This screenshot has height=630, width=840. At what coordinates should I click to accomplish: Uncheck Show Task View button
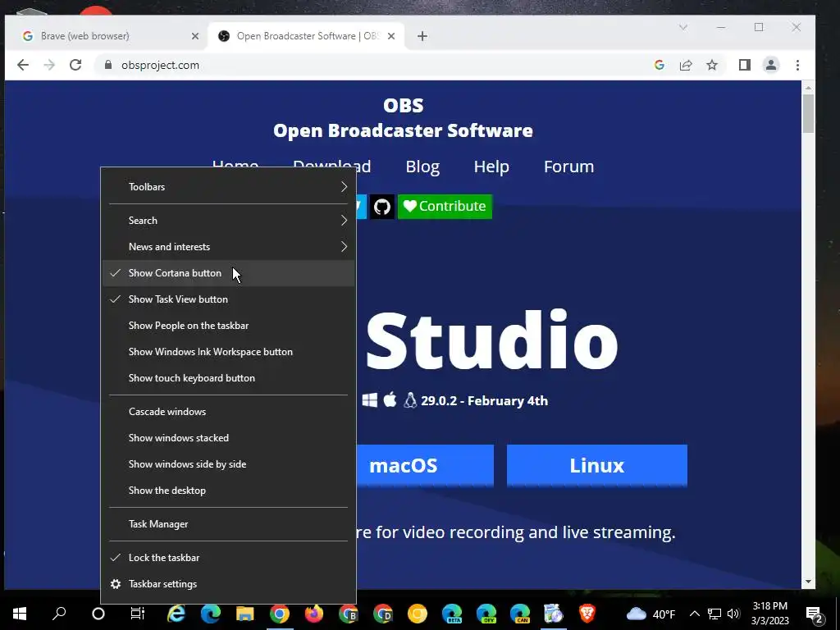tap(228, 299)
